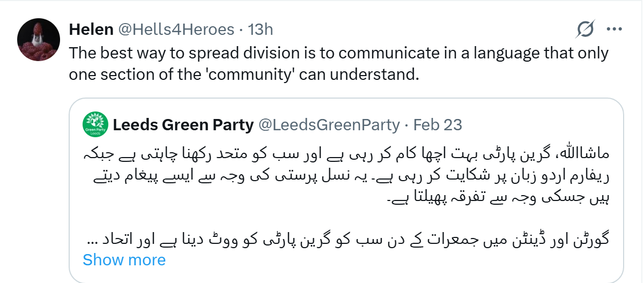Click the 'community' line of Helen's post
The width and height of the screenshot is (644, 283).
[243, 75]
